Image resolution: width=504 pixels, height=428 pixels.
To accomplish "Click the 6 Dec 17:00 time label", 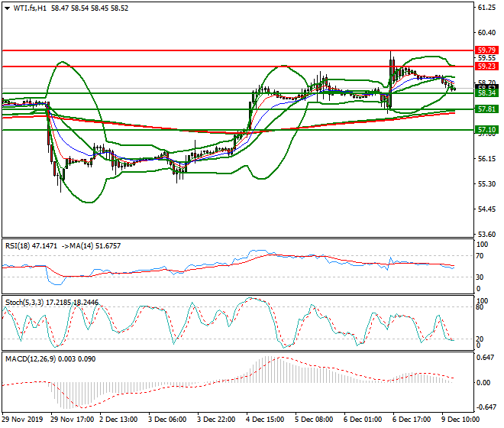I will click(412, 420).
